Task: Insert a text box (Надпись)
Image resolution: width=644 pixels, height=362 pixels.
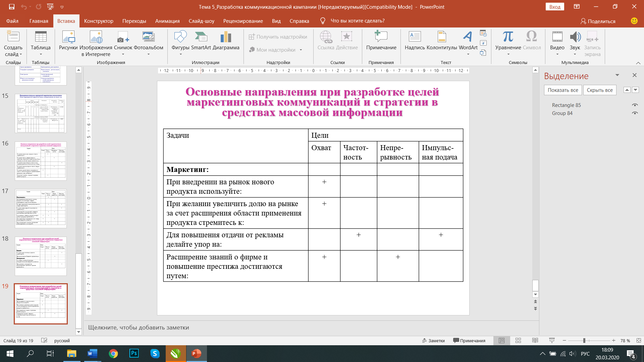Action: pyautogui.click(x=415, y=41)
